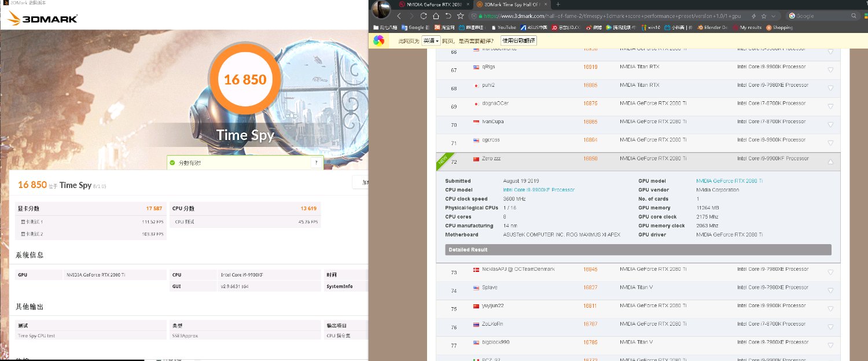
Task: Click the green check icon by 分数有效
Action: point(172,163)
